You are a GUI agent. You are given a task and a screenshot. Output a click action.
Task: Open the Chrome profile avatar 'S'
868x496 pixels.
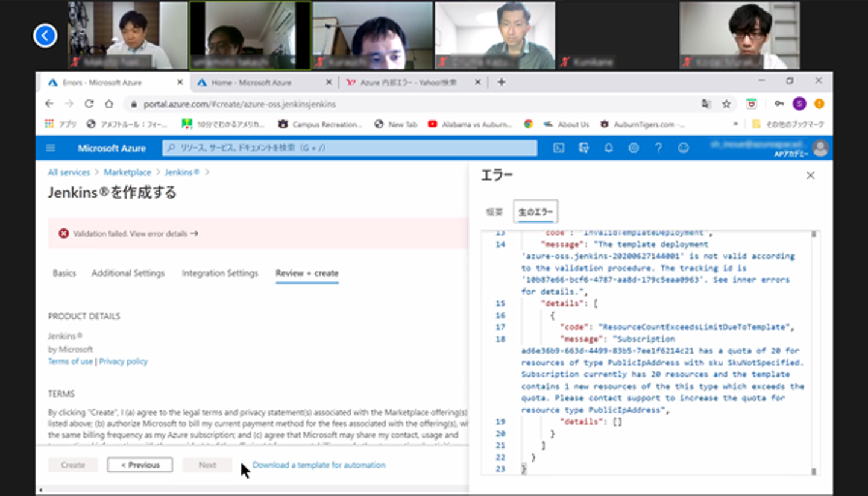799,104
